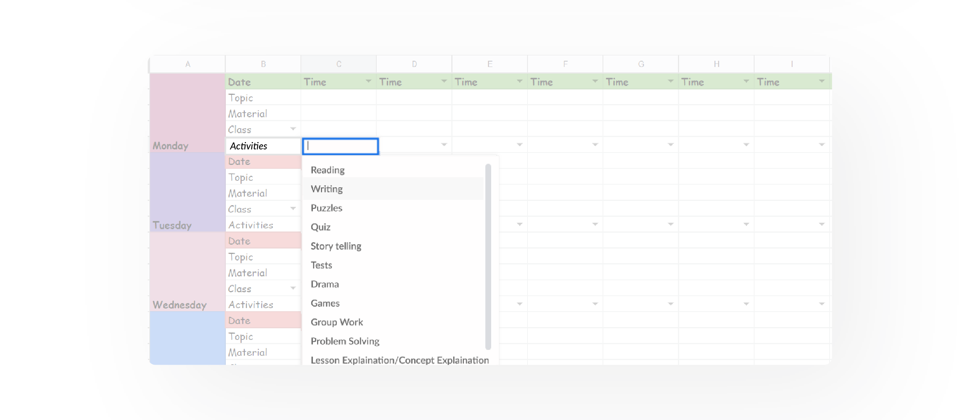The height and width of the screenshot is (420, 980).
Task: Select column E header
Action: [x=490, y=64]
